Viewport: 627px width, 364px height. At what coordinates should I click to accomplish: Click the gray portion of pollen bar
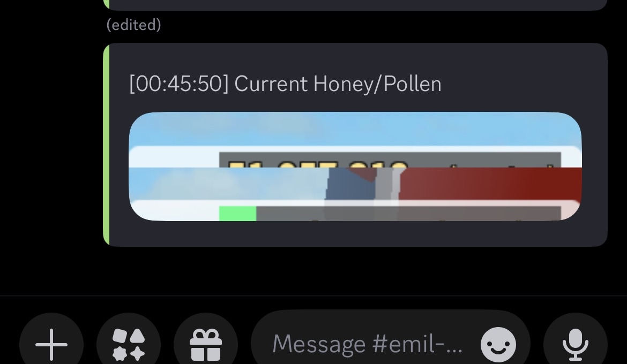coord(408,214)
